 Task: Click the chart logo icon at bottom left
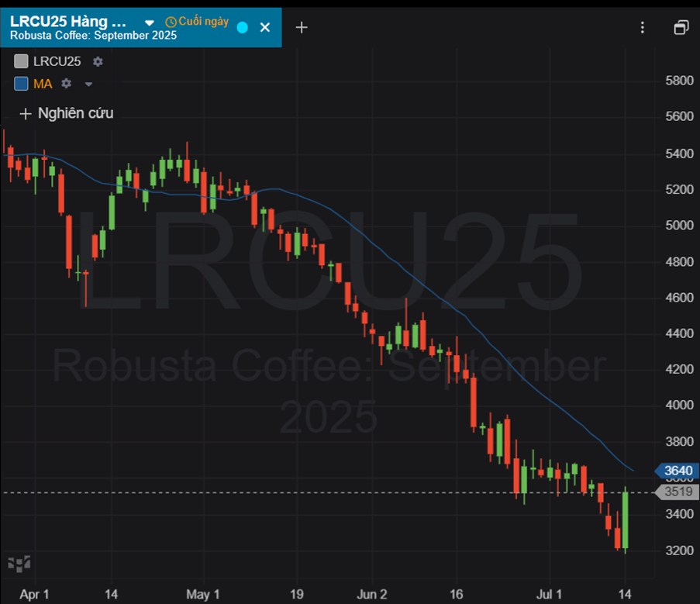coord(19,564)
